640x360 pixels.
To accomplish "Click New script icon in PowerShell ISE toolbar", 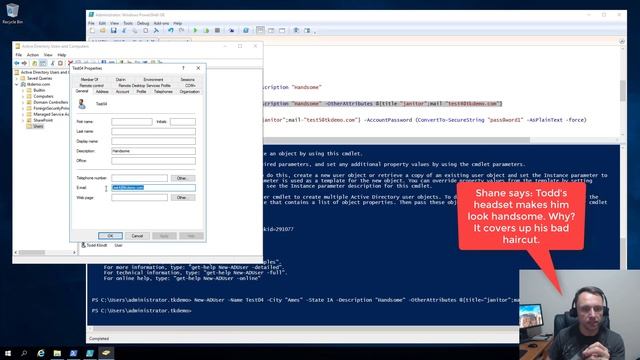I will click(92, 31).
